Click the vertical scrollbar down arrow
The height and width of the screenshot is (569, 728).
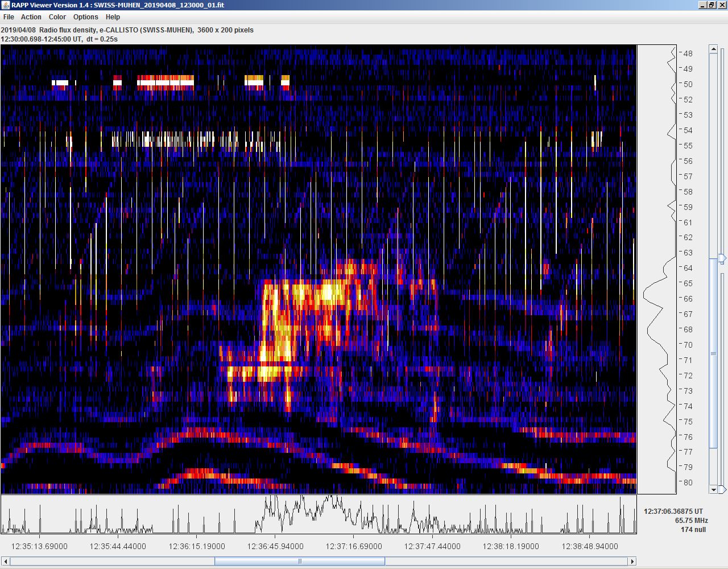714,489
